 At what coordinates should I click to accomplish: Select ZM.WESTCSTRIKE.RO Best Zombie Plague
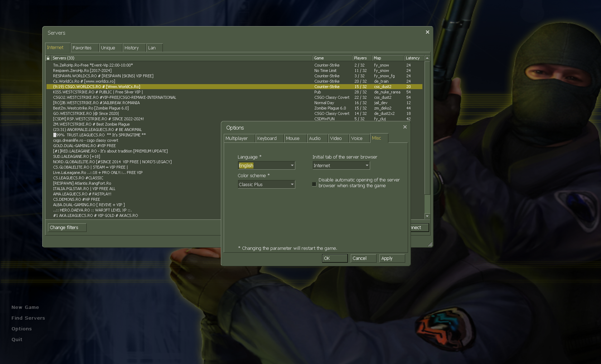click(x=134, y=124)
